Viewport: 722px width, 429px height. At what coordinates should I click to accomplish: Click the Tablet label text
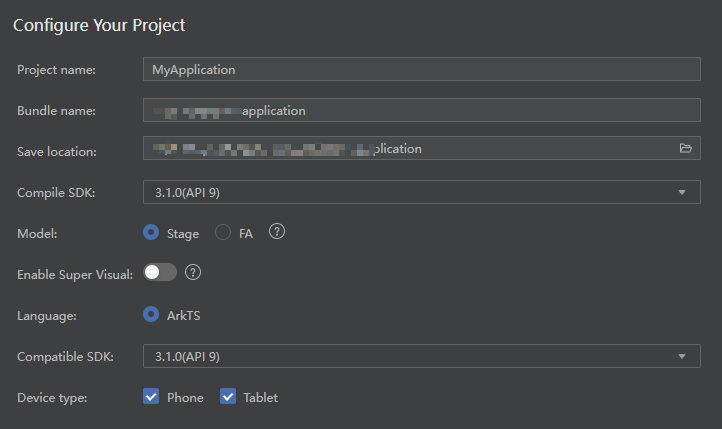pyautogui.click(x=261, y=398)
